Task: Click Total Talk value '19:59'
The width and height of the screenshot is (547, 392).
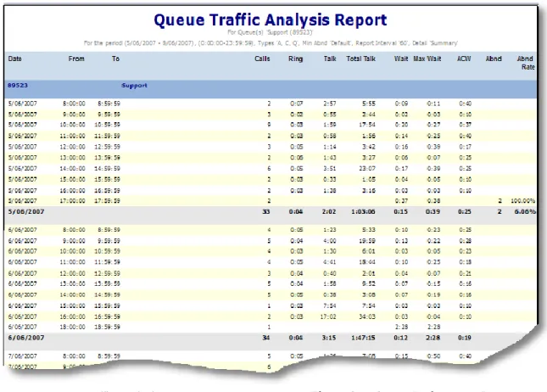Action: (x=367, y=240)
